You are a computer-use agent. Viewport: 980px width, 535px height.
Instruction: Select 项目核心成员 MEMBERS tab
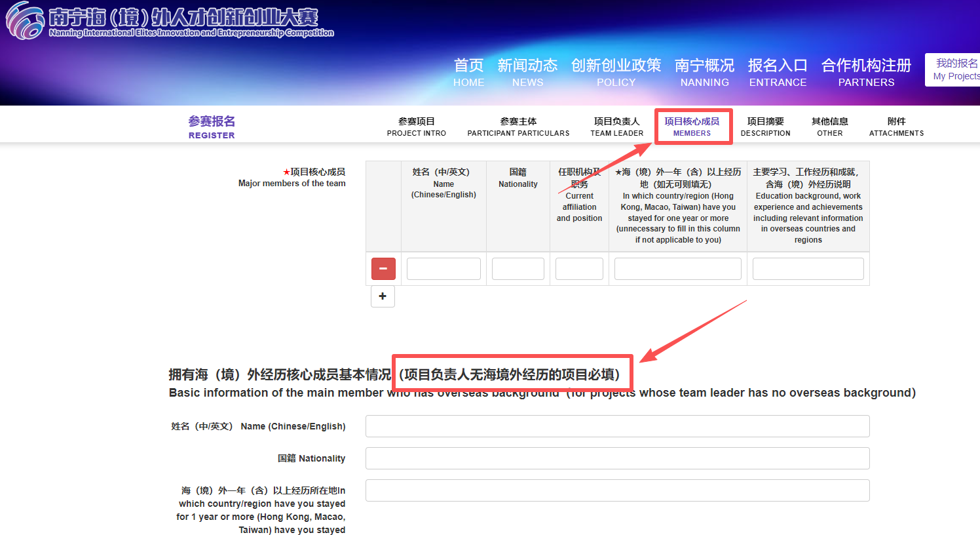692,127
